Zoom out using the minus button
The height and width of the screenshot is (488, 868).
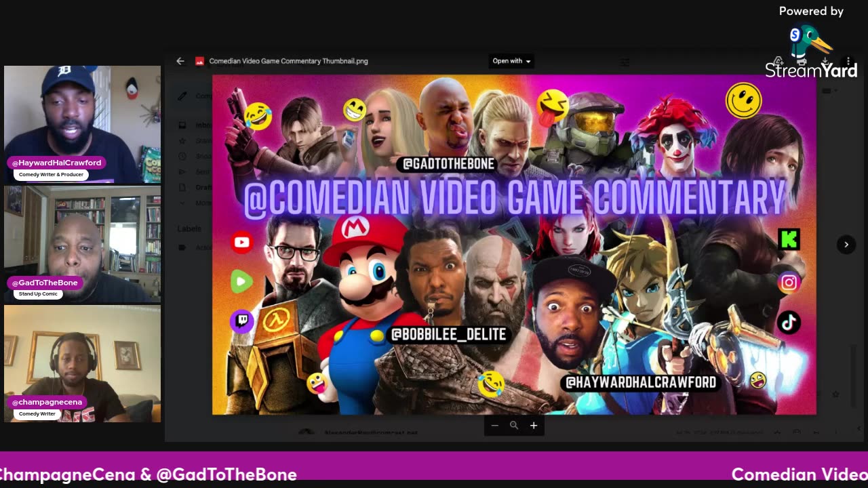coord(494,426)
